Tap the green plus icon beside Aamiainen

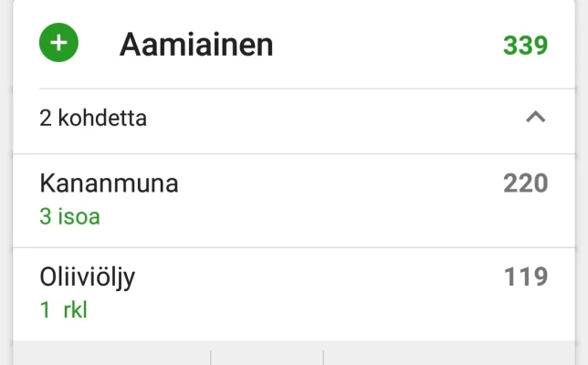point(59,44)
